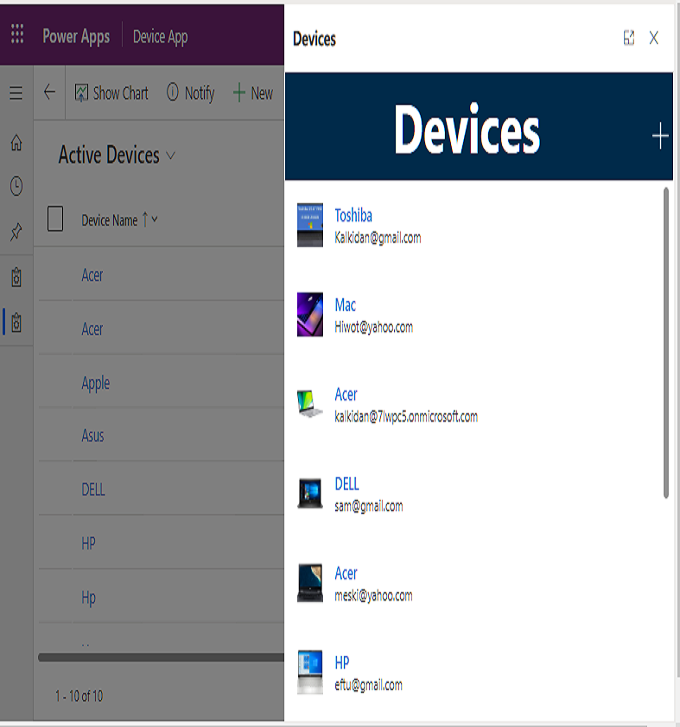Open the app launcher waffle icon
The width and height of the screenshot is (680, 727).
[x=17, y=34]
